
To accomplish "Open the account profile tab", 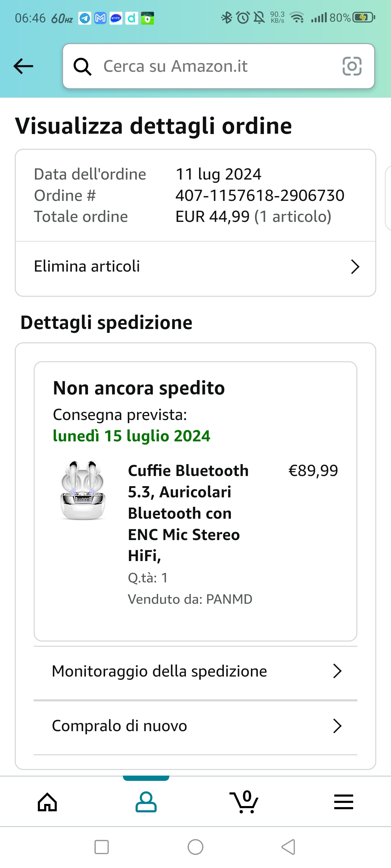I will point(146,801).
